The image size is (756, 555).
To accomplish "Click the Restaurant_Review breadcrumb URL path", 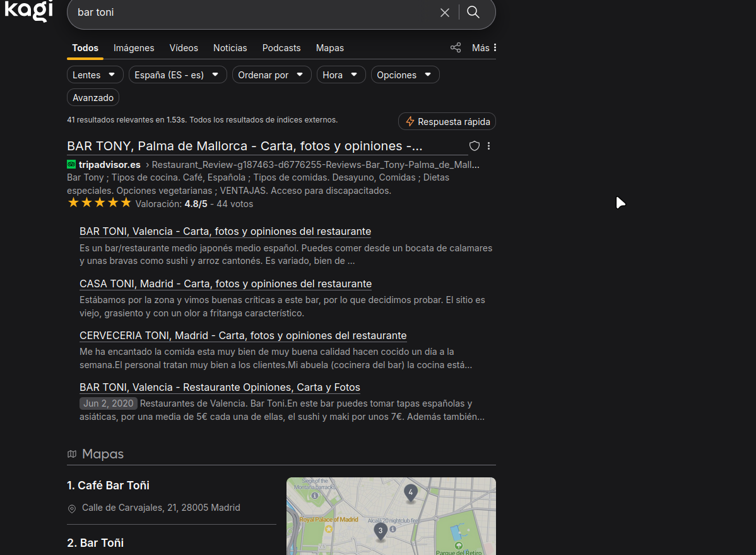I will (316, 165).
